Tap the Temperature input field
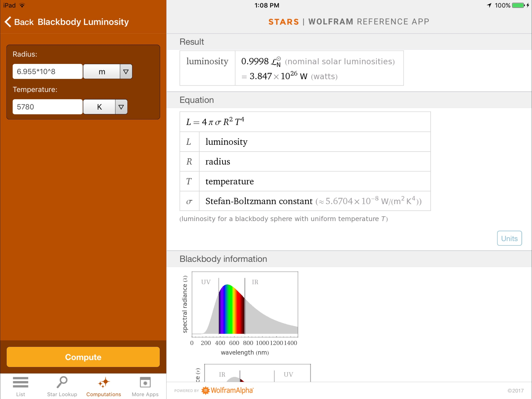The height and width of the screenshot is (399, 532). tap(48, 107)
